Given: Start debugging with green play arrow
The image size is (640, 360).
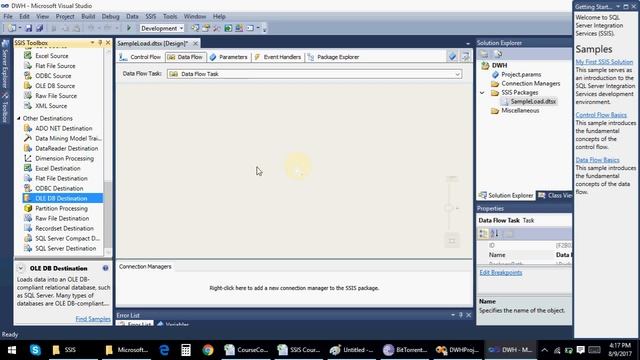Looking at the screenshot, I should click(x=129, y=28).
